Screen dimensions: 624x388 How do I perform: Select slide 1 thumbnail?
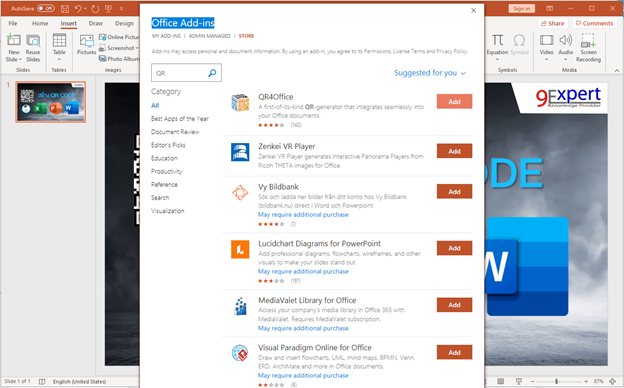(x=51, y=102)
